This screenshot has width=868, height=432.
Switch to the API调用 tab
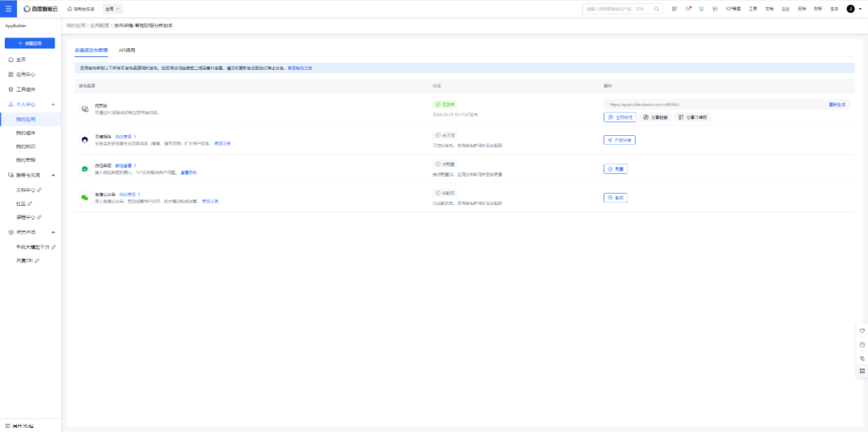[127, 50]
